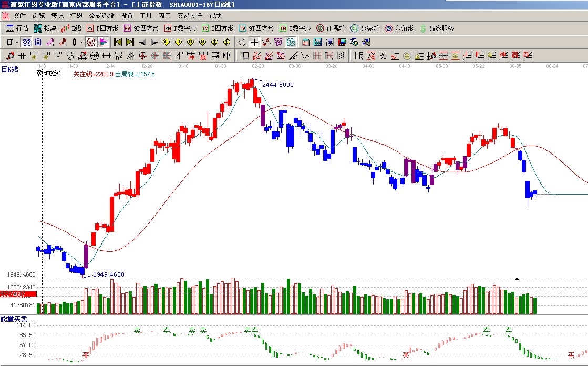Toggle the pink flag indicator button
588x366 pixels.
104,42
